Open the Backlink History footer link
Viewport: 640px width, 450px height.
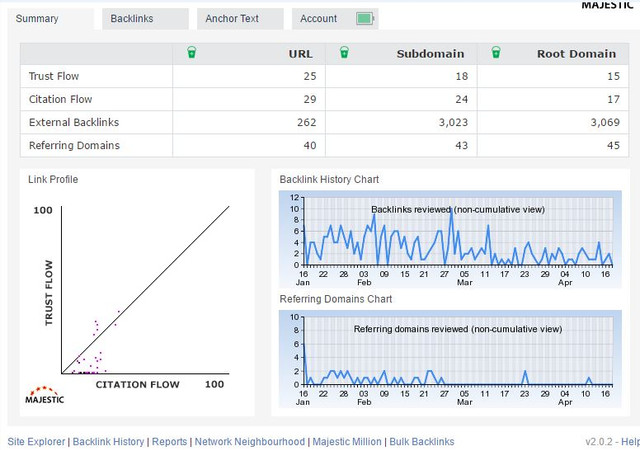click(x=108, y=441)
